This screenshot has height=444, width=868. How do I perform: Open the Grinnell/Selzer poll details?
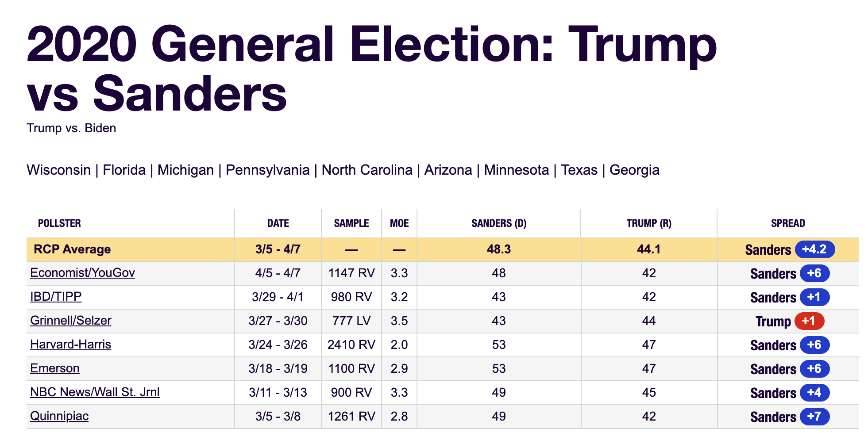71,321
